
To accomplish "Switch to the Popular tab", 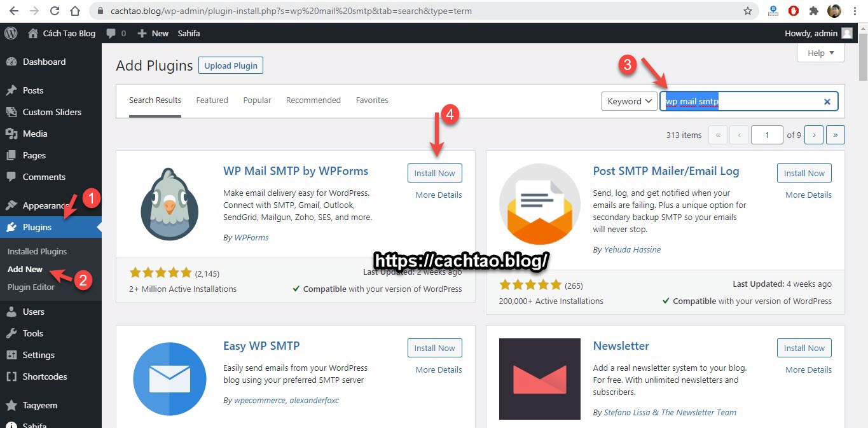I will [x=258, y=100].
